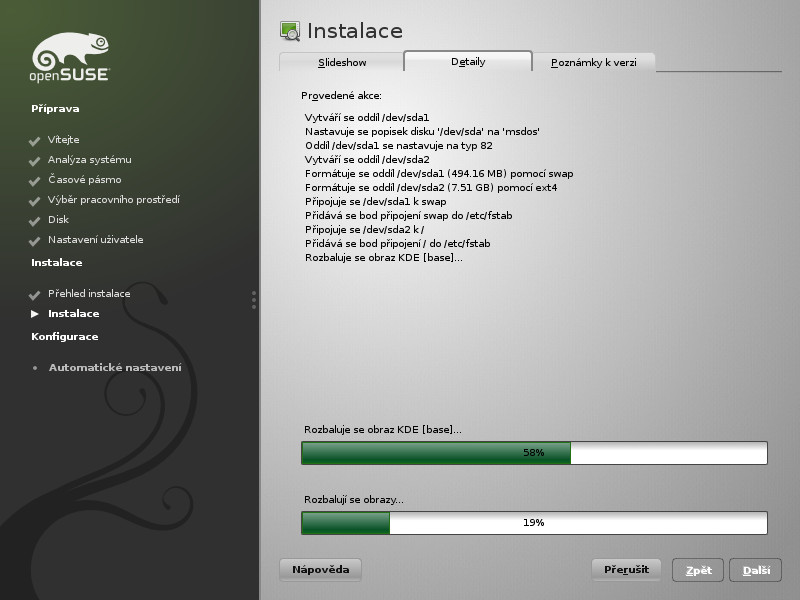Click checkmark icon beside Přehled instalace

click(x=35, y=295)
